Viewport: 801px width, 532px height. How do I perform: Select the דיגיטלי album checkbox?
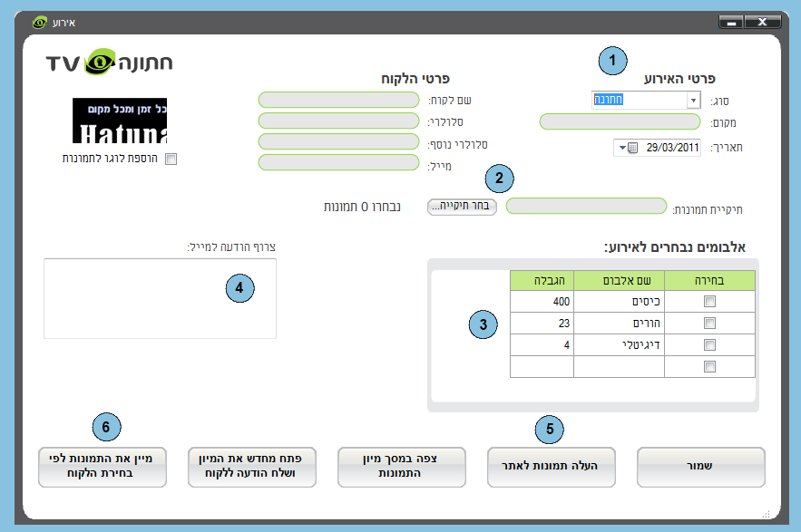[709, 344]
